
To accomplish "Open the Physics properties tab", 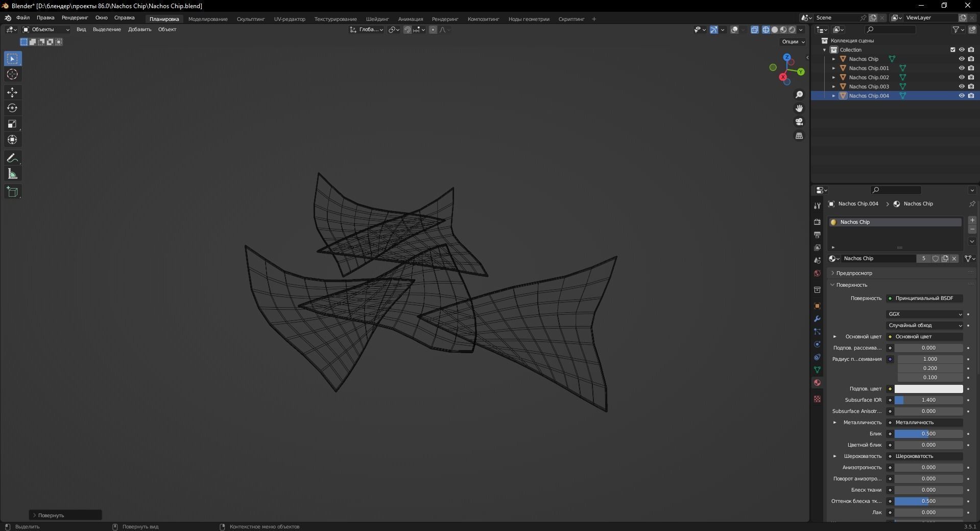I will click(x=817, y=344).
